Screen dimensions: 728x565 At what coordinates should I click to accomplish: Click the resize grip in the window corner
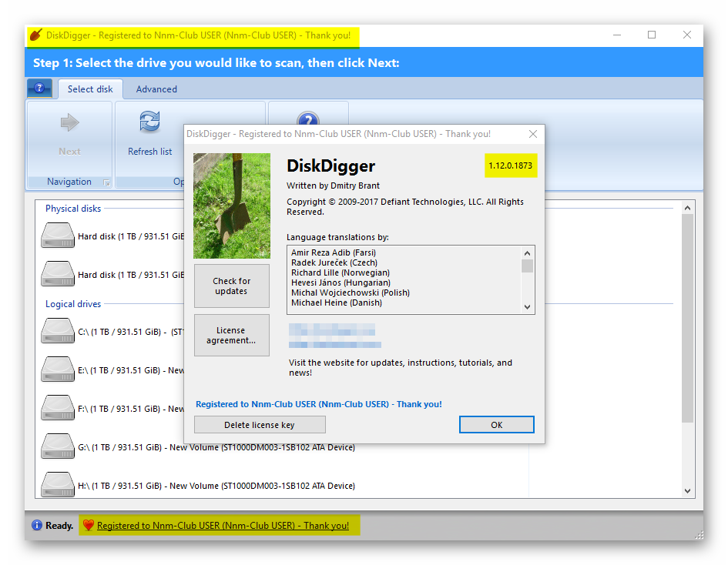click(x=699, y=535)
